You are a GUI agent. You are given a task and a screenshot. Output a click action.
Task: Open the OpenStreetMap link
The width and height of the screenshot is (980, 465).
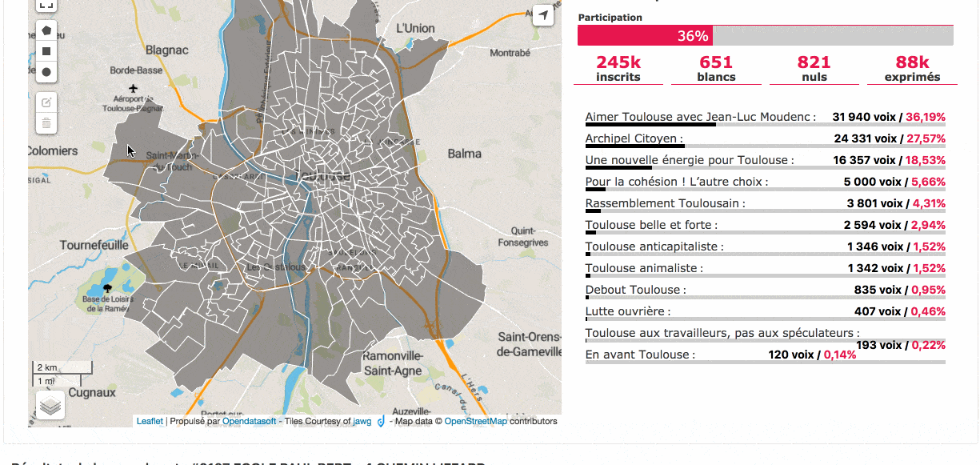coord(475,421)
